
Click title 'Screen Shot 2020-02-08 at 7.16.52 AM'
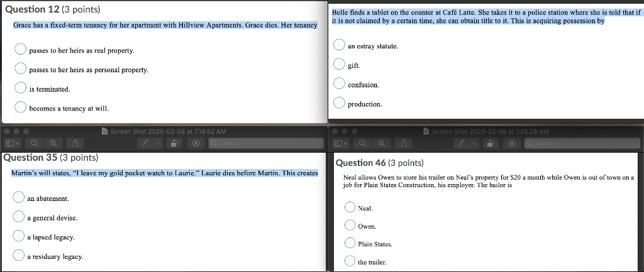(x=168, y=132)
